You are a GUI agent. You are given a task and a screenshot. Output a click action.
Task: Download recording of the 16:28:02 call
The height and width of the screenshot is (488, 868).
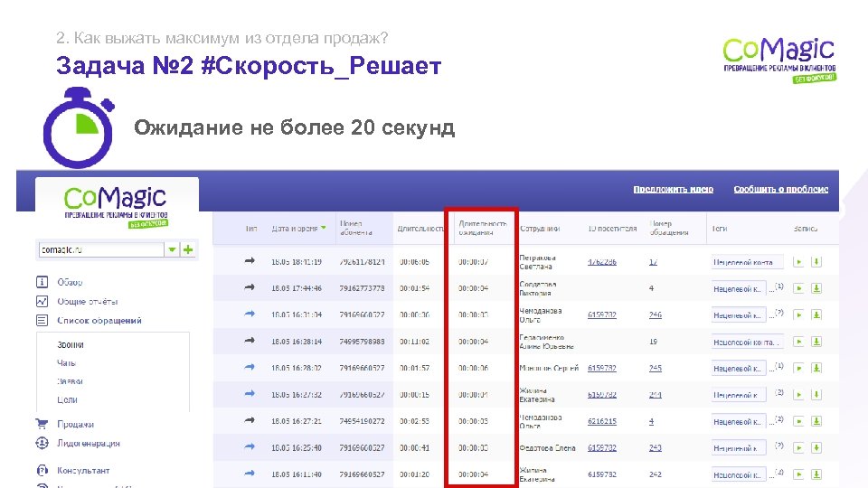[x=816, y=368]
